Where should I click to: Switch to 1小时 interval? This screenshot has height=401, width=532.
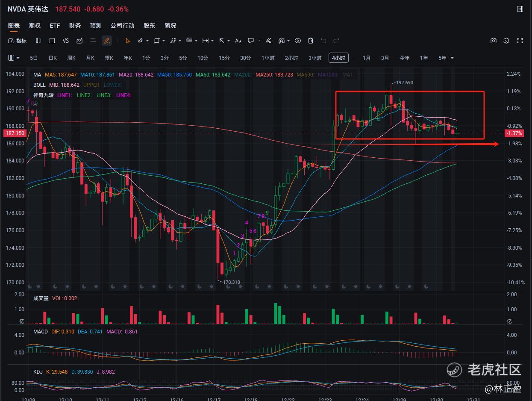point(268,58)
